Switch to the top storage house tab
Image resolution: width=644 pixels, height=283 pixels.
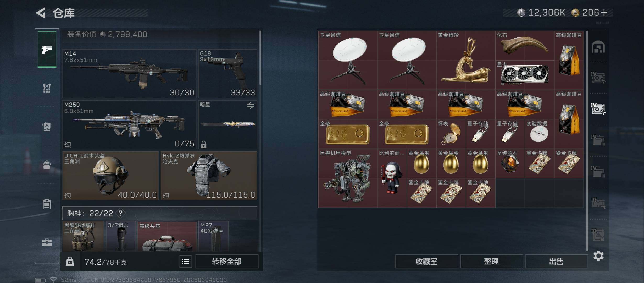(x=598, y=47)
